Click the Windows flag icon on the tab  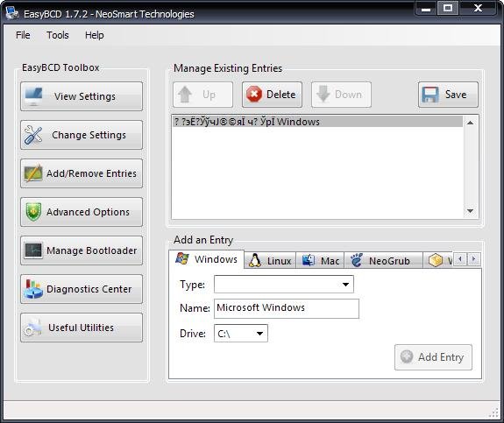point(182,258)
